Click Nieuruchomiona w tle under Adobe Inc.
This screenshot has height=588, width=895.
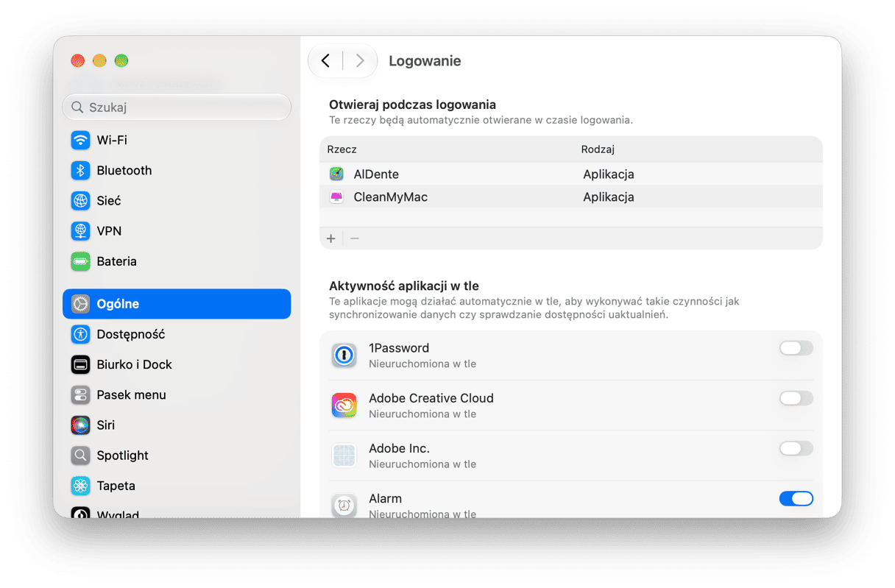(x=422, y=464)
